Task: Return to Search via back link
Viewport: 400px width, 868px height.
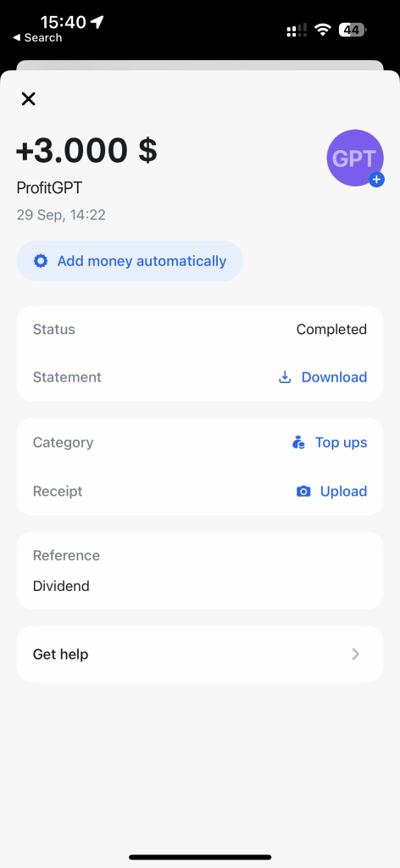Action: 37,37
